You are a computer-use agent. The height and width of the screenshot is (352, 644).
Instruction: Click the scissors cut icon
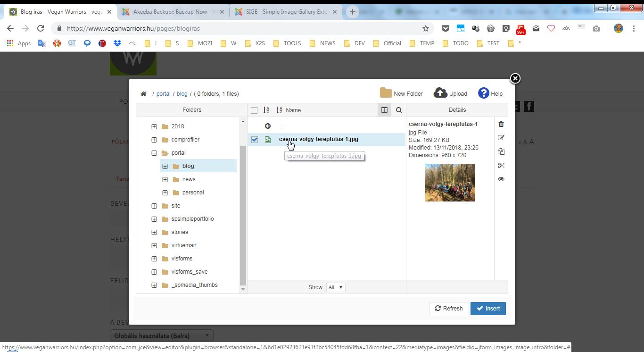pyautogui.click(x=501, y=165)
